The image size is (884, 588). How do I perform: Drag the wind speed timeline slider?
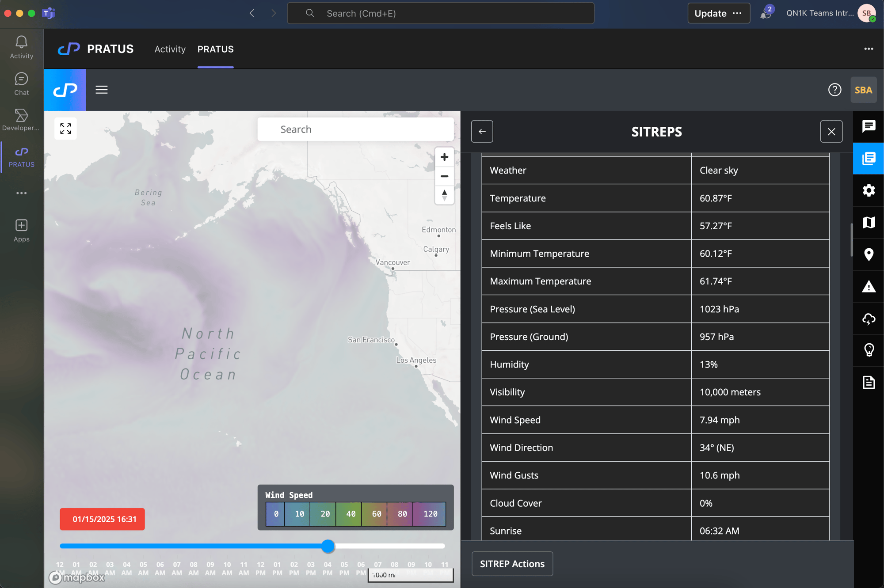coord(328,545)
